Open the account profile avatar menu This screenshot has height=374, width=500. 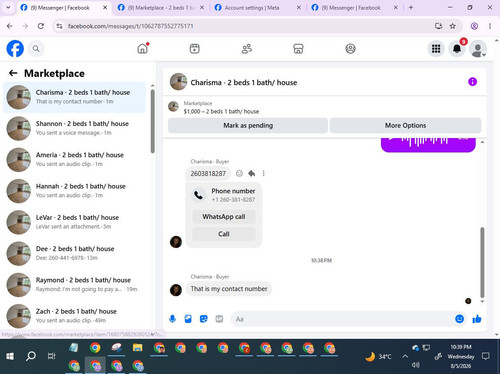[x=478, y=49]
